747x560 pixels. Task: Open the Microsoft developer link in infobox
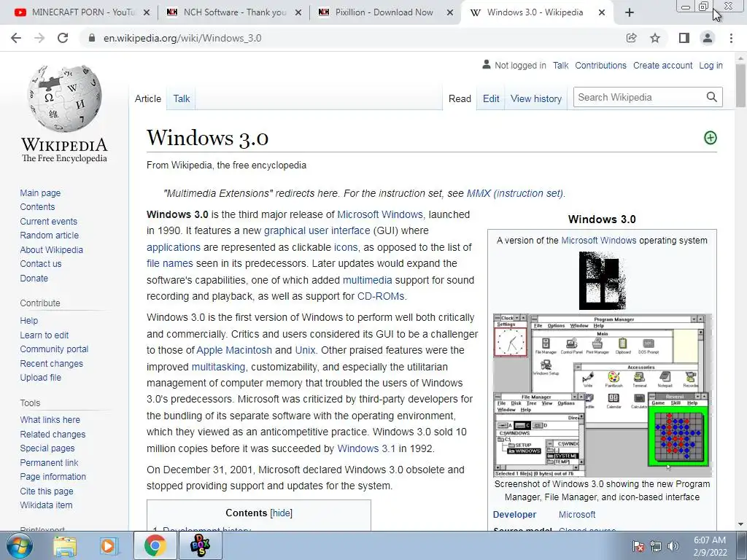(577, 514)
